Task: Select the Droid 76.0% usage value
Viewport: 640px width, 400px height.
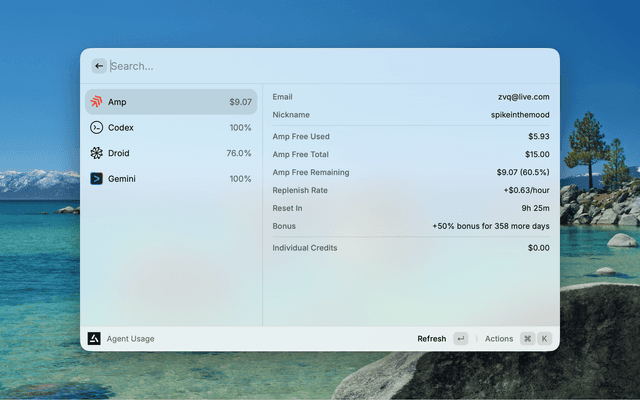Action: coord(238,153)
